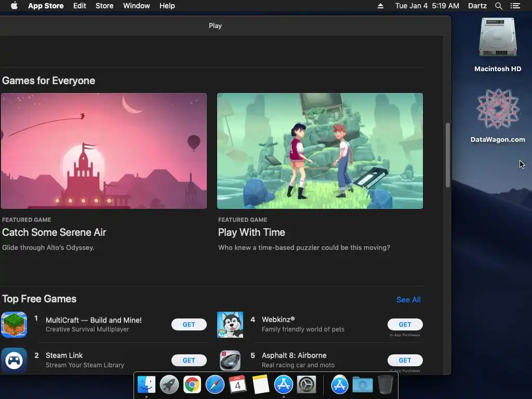Open the Help menu
The height and width of the screenshot is (399, 532).
click(x=167, y=6)
